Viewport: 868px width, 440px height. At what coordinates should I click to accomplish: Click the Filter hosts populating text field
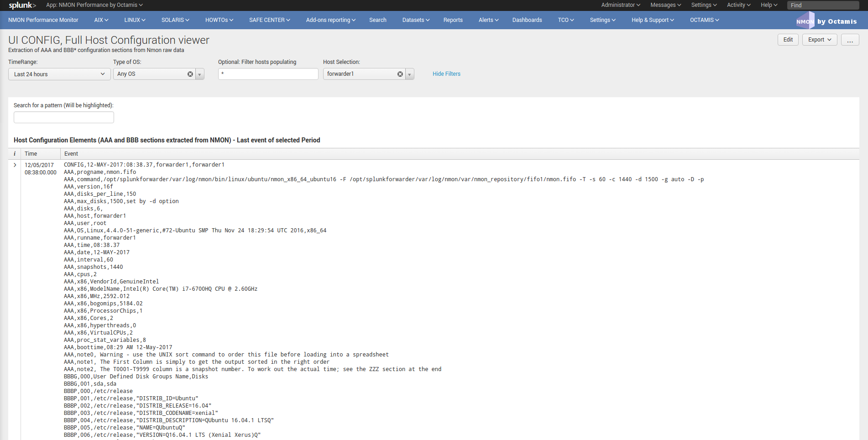[x=268, y=74]
